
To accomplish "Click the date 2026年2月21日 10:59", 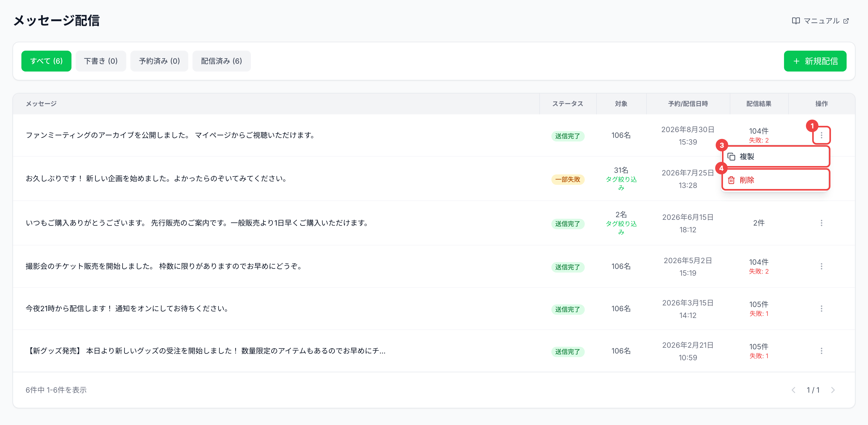I will [688, 351].
